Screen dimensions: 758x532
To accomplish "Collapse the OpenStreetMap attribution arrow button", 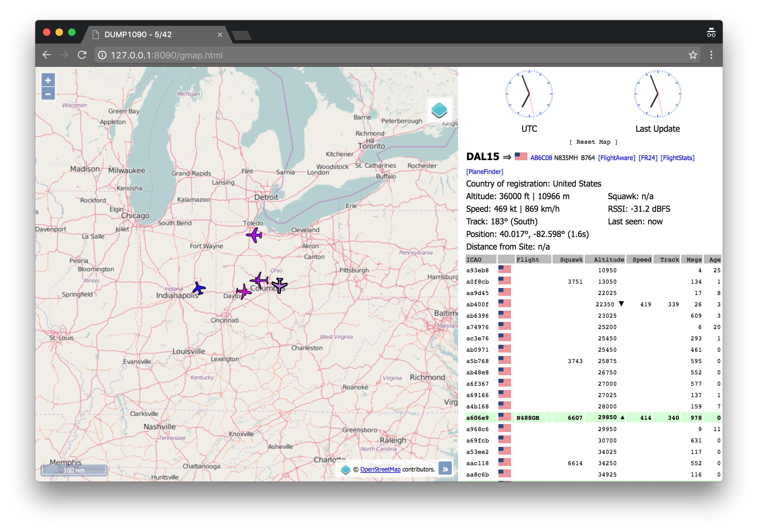I will tap(445, 469).
